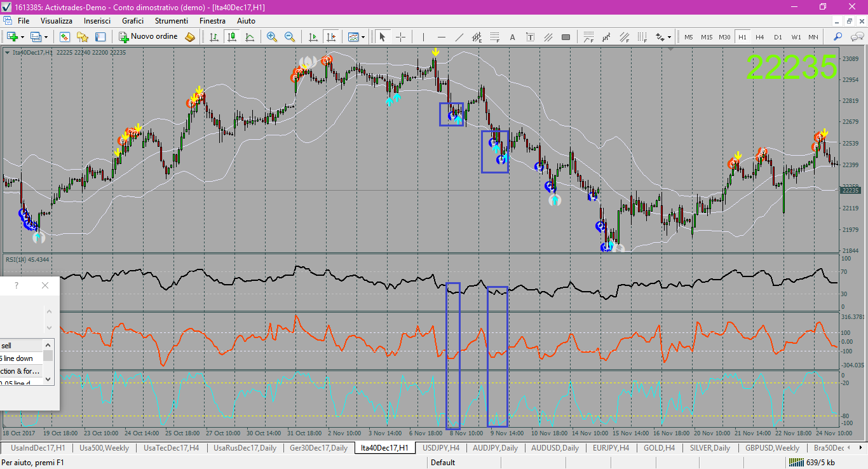Image resolution: width=868 pixels, height=469 pixels.
Task: Click the dialog help question mark
Action: [17, 285]
